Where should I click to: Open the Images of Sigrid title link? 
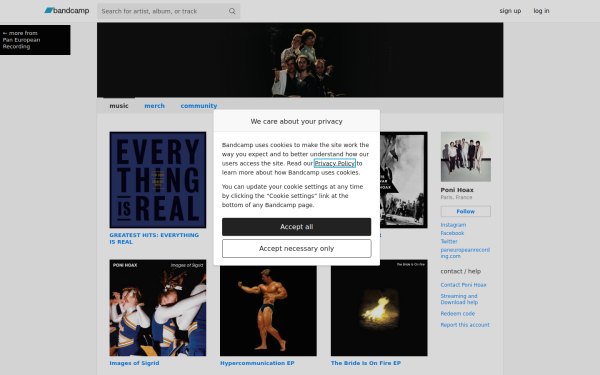tap(134, 363)
